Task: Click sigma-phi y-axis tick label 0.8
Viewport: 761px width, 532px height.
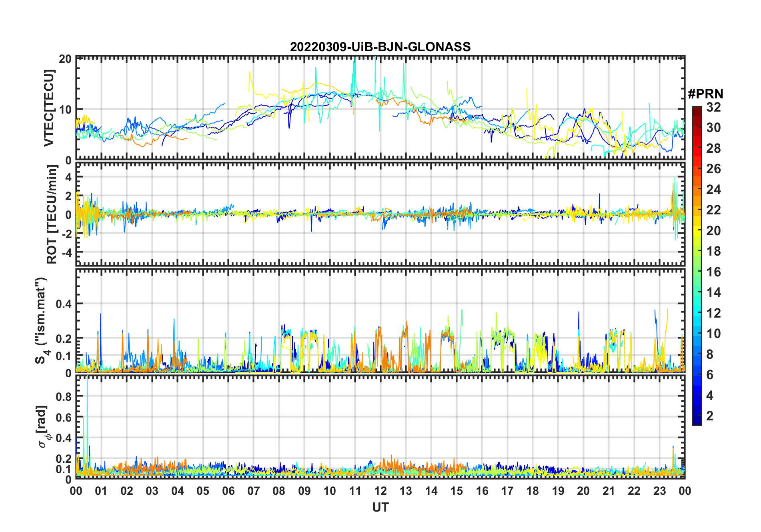Action: tap(64, 397)
